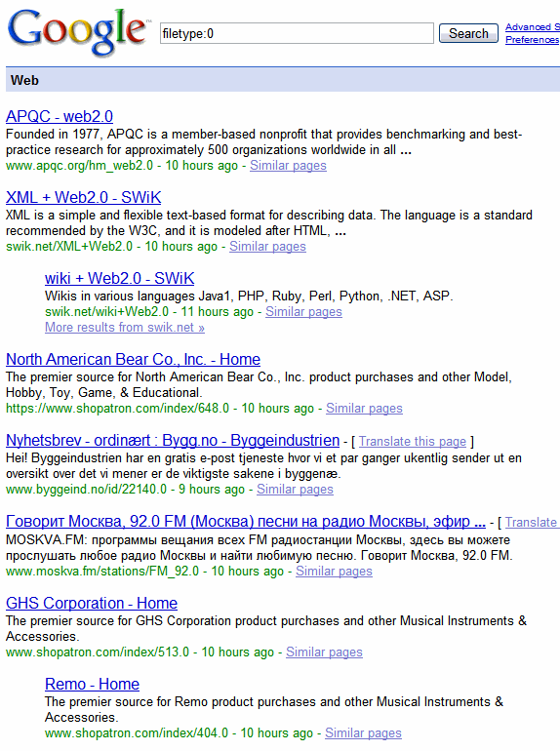The image size is (560, 751).
Task: Select the Web tab label
Action: tap(24, 80)
